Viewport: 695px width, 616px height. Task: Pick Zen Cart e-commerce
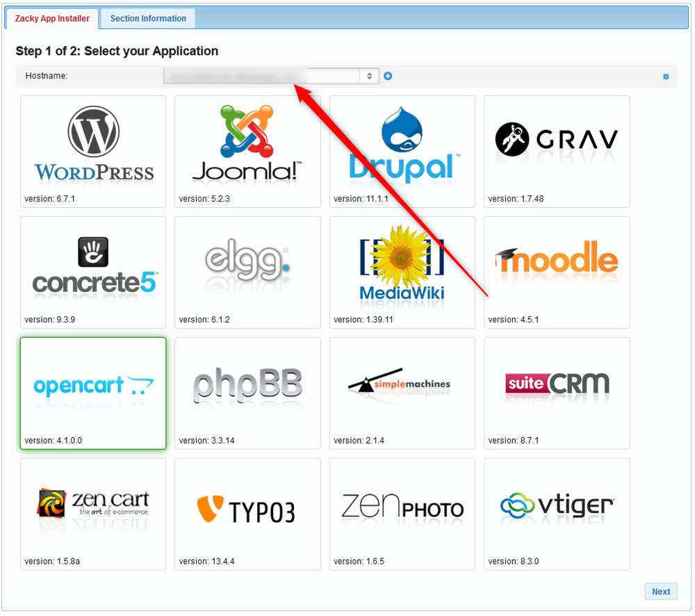click(x=92, y=513)
